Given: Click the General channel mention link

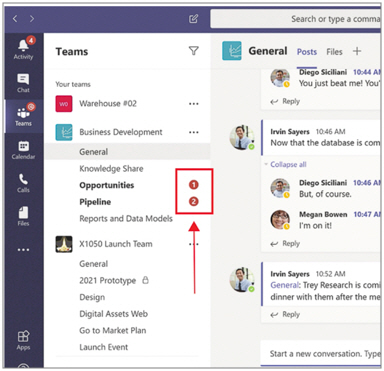Looking at the screenshot, I should [285, 285].
